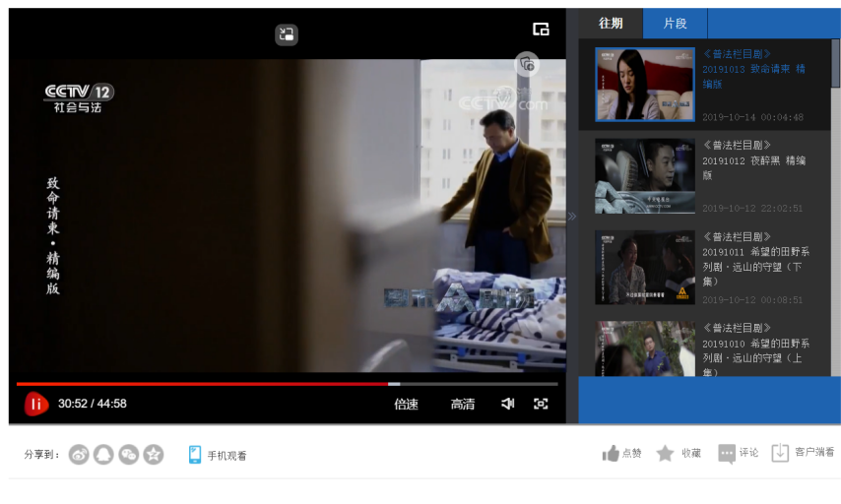The image size is (841, 504).
Task: Click the round capture icon over the video
Action: tap(527, 64)
